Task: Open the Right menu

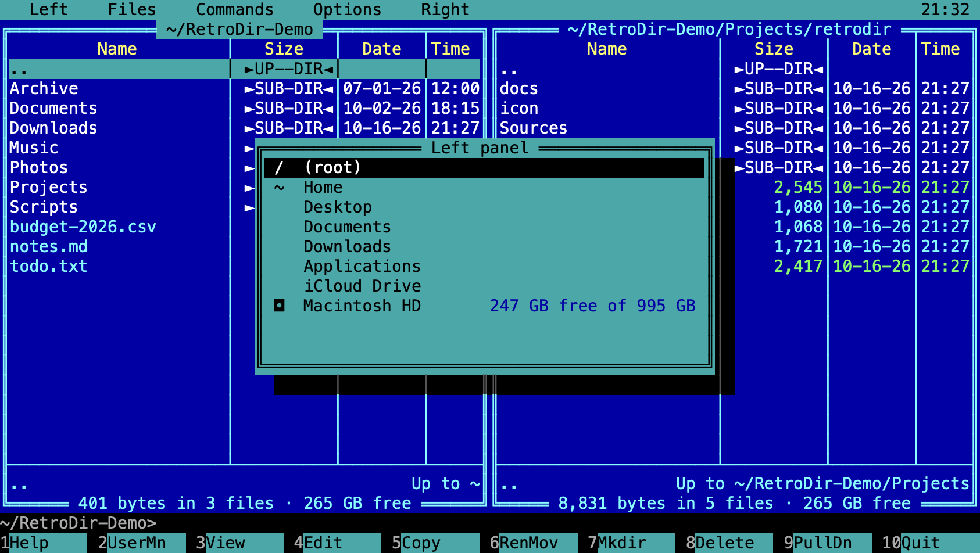Action: coord(445,9)
